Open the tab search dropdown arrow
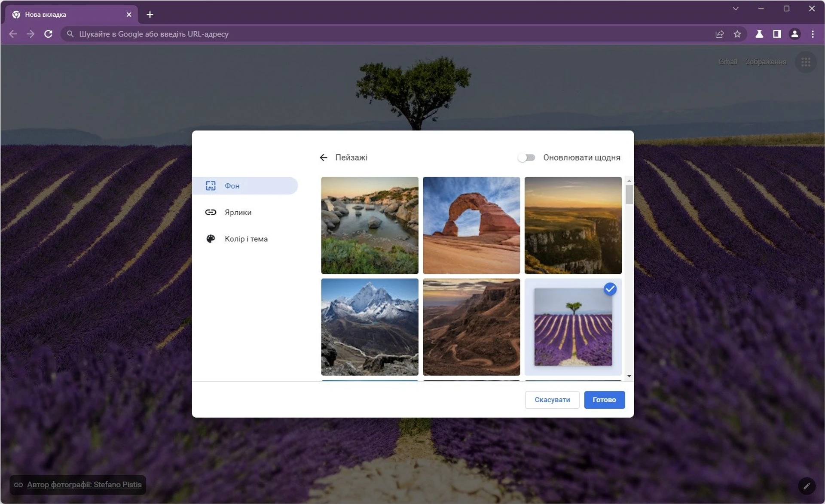This screenshot has height=504, width=825. (736, 9)
